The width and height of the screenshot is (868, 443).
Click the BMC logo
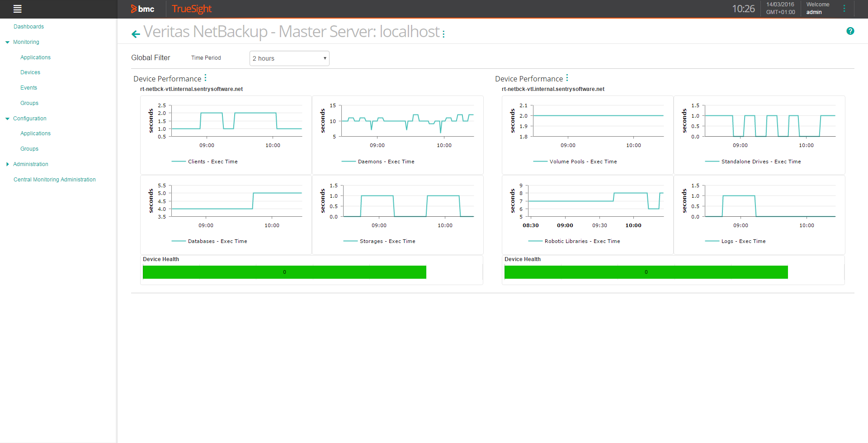pyautogui.click(x=142, y=9)
